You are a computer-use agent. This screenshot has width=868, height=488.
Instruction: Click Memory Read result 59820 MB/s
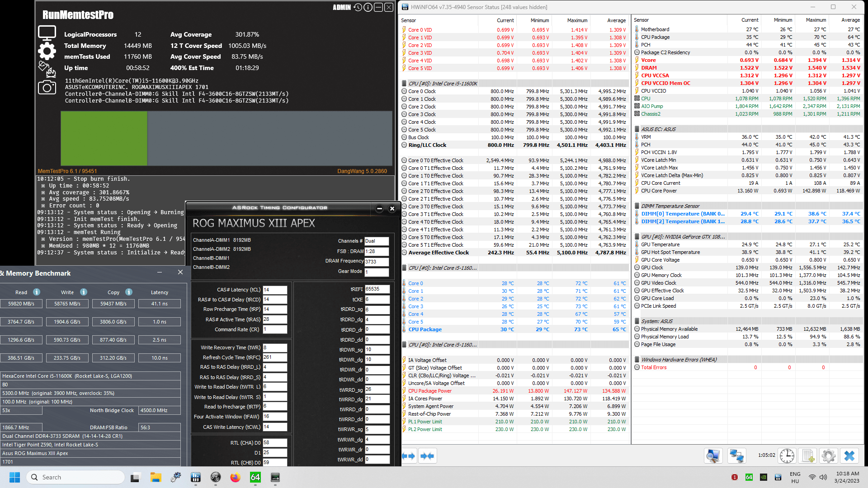[x=21, y=304]
